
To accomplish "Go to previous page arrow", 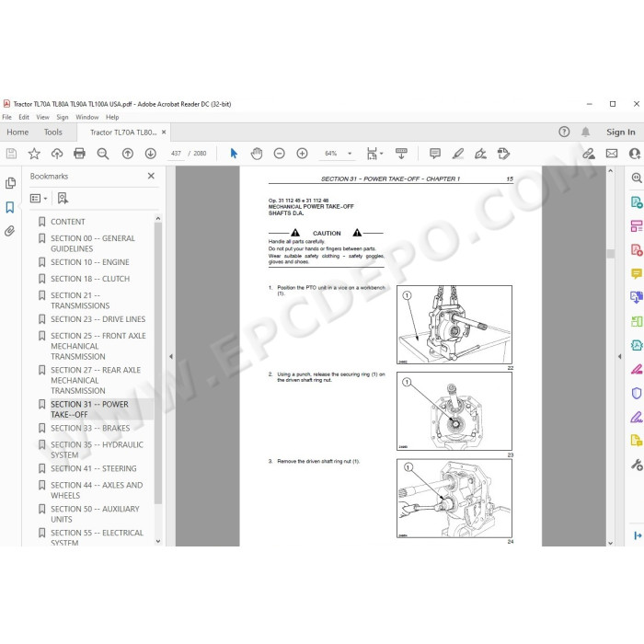I will pos(128,154).
